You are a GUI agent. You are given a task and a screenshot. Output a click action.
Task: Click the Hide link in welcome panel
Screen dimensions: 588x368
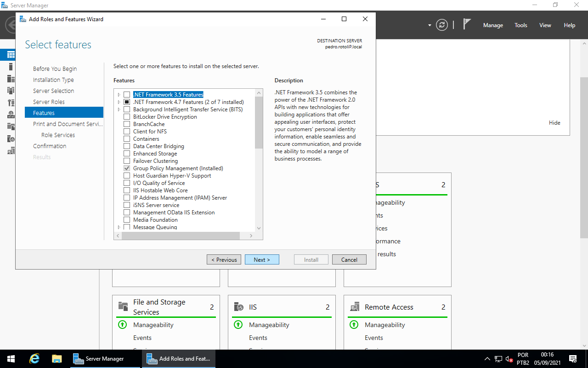pyautogui.click(x=554, y=123)
